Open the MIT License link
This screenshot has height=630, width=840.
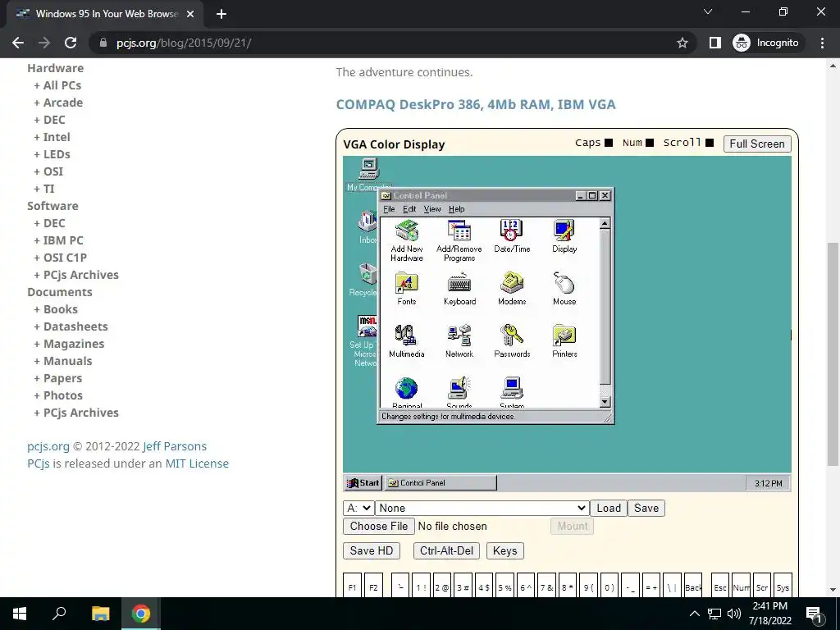(x=197, y=463)
